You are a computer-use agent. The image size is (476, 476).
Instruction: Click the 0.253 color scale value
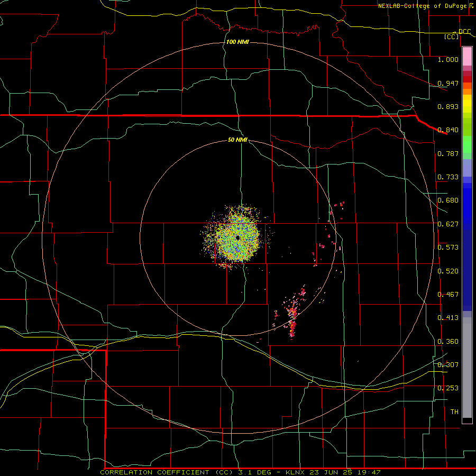(x=448, y=388)
